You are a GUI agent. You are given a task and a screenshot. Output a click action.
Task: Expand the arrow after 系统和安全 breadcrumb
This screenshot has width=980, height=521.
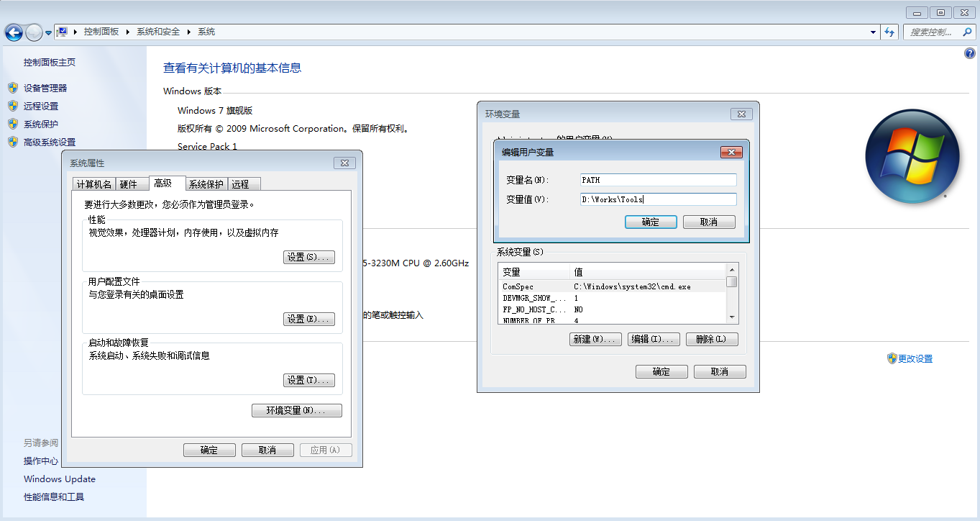pos(189,32)
